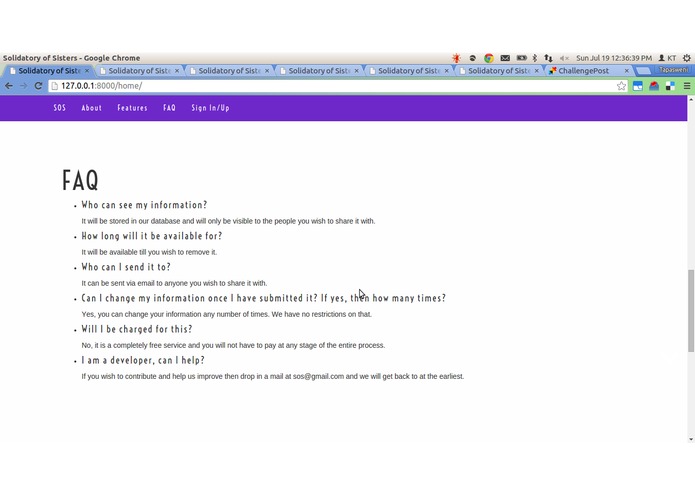Click the SOS link in the purple navbar
This screenshot has height=494, width=695.
click(59, 108)
